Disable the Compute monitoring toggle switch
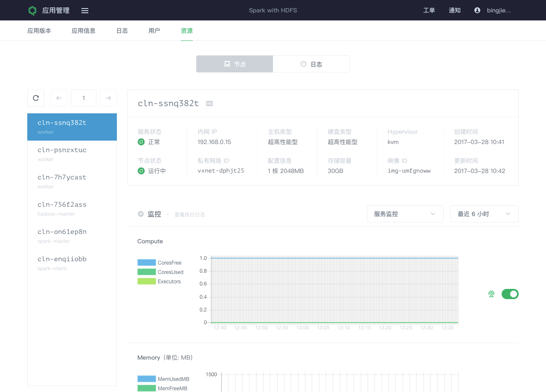Screen dimensions: 546x392 point(510,294)
